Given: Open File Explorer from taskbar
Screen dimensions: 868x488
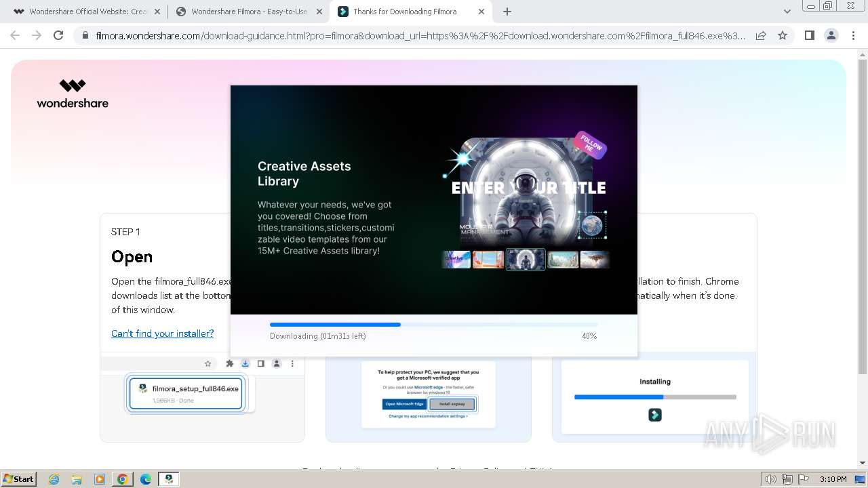Looking at the screenshot, I should point(77,479).
